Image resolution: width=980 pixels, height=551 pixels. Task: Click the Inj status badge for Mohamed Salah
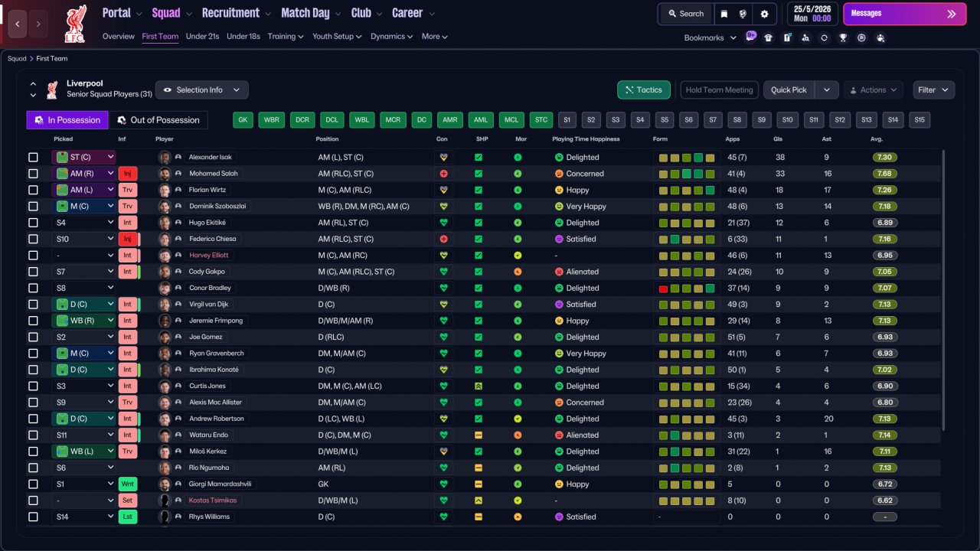[x=128, y=174]
